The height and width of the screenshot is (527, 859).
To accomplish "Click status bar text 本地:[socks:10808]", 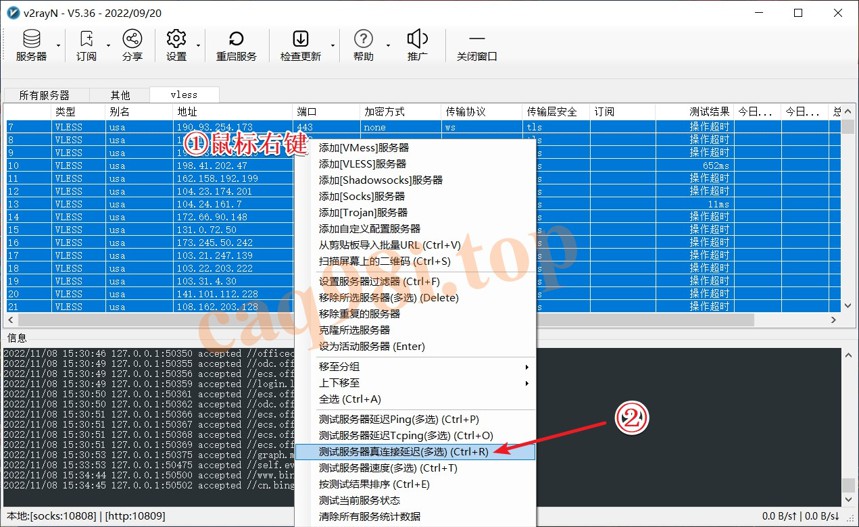I will coord(51,516).
